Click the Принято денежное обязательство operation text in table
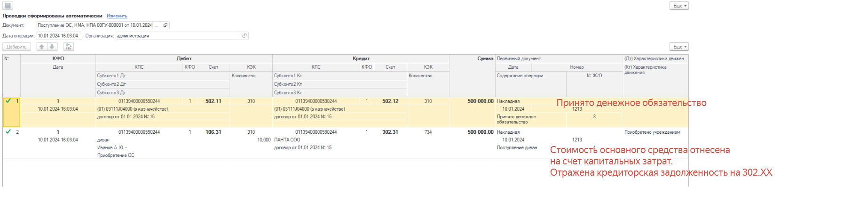This screenshot has height=203, width=868. pyautogui.click(x=516, y=119)
